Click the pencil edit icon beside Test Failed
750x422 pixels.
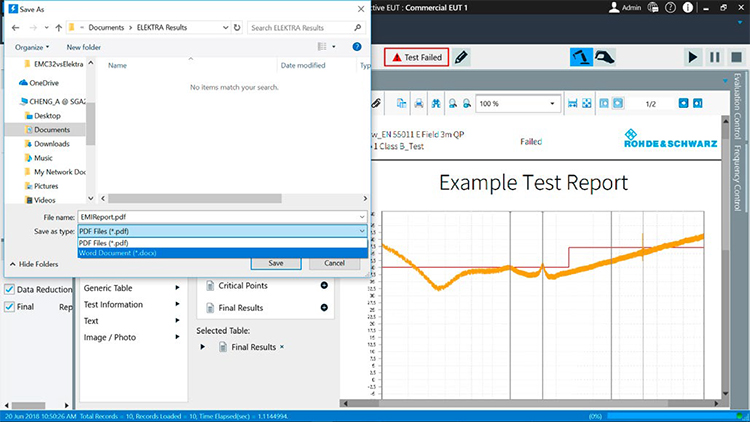click(461, 58)
